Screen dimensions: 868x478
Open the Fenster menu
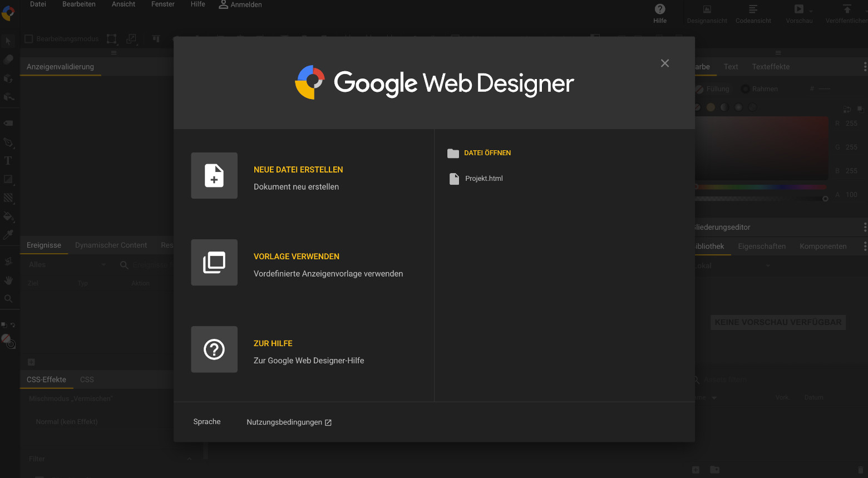click(163, 4)
